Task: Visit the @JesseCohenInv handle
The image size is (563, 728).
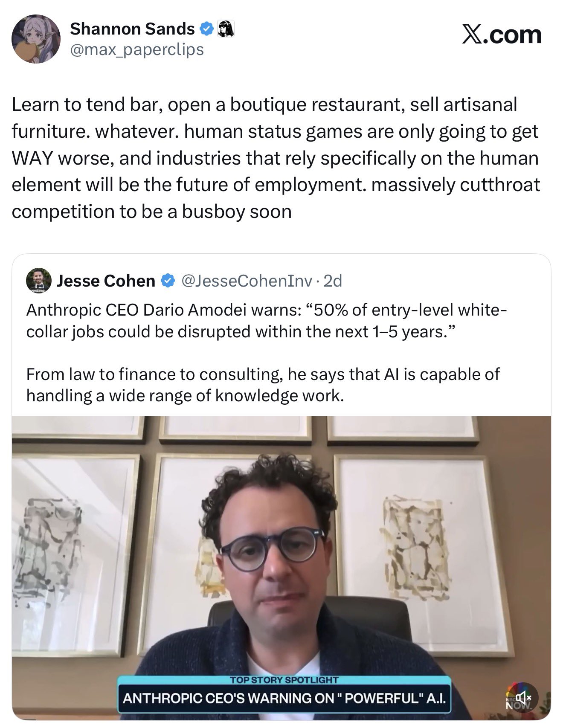Action: click(x=247, y=281)
